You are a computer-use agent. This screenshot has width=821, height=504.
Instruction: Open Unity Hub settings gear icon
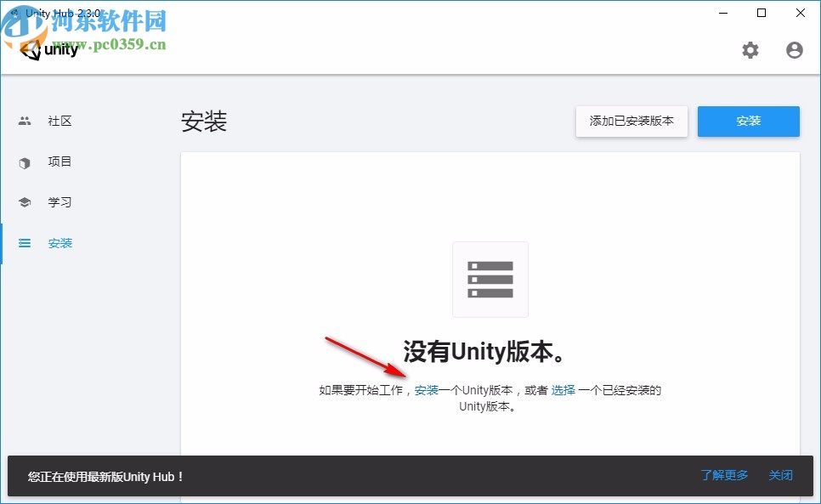(750, 50)
